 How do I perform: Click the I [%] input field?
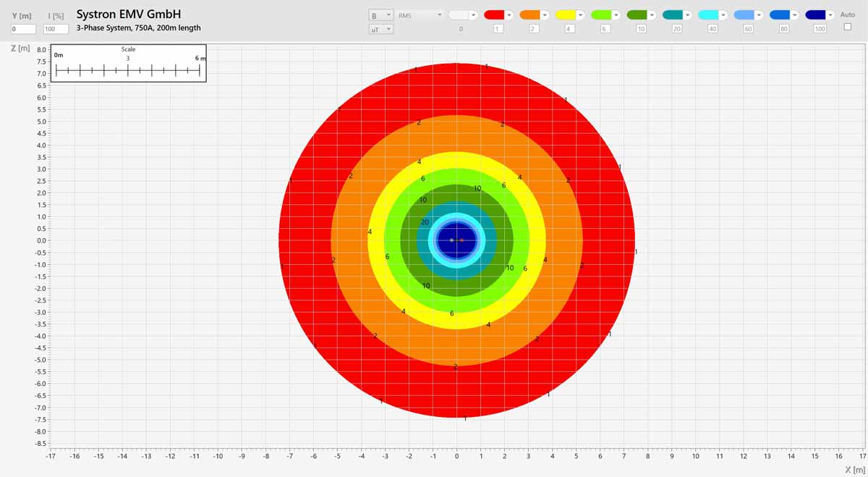pyautogui.click(x=56, y=29)
